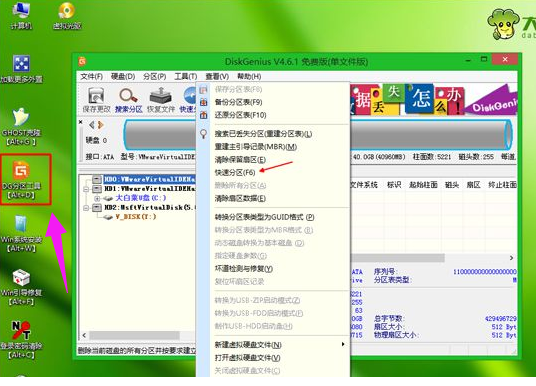Viewport: 536px width, 386px height.
Task: Click the 扇区 column header
Action: 473,185
